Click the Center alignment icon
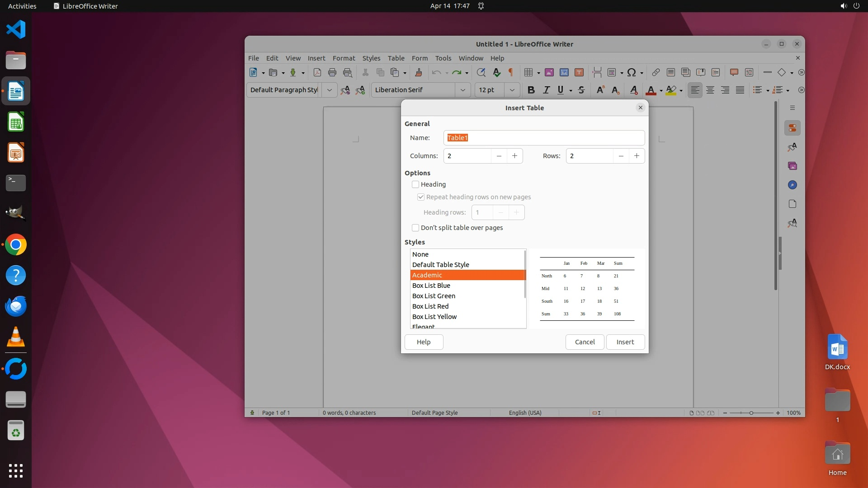This screenshot has height=488, width=868. tap(710, 90)
